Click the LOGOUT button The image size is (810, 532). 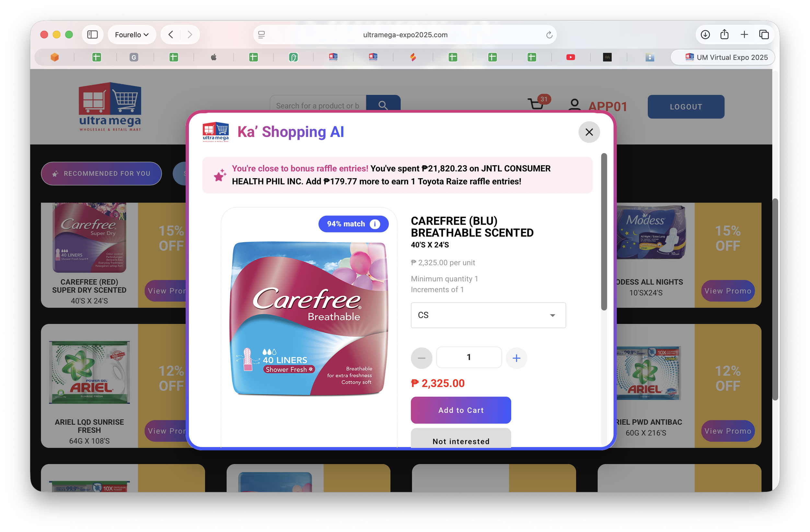[686, 107]
